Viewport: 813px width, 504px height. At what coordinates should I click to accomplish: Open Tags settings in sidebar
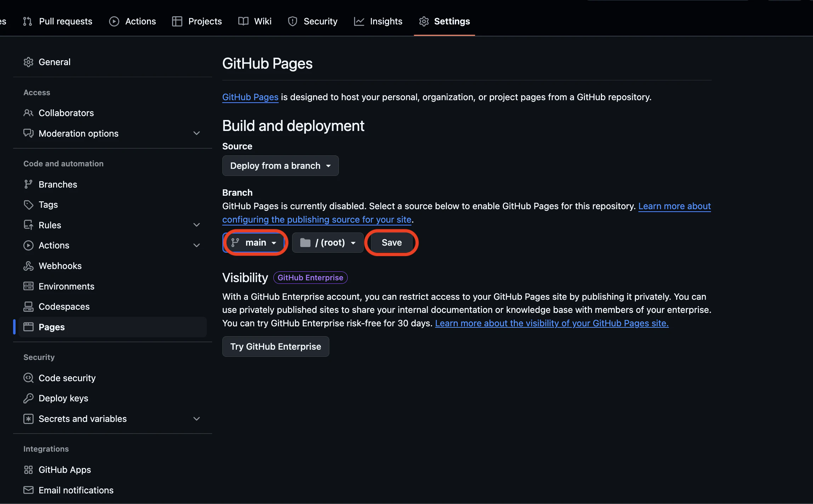click(x=113, y=205)
